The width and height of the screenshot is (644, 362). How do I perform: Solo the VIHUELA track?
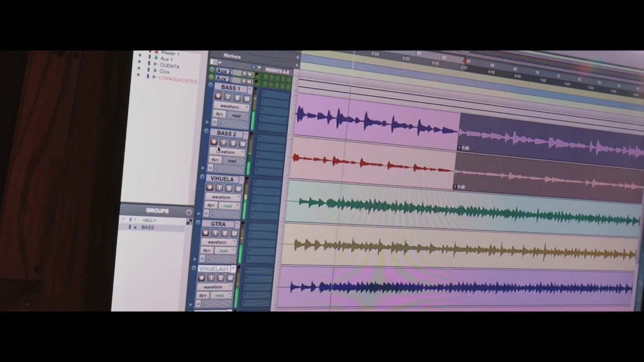[228, 189]
